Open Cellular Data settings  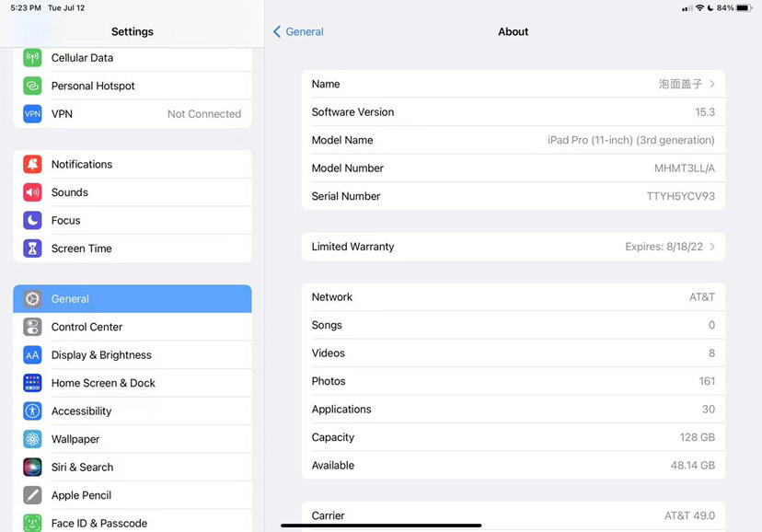133,58
